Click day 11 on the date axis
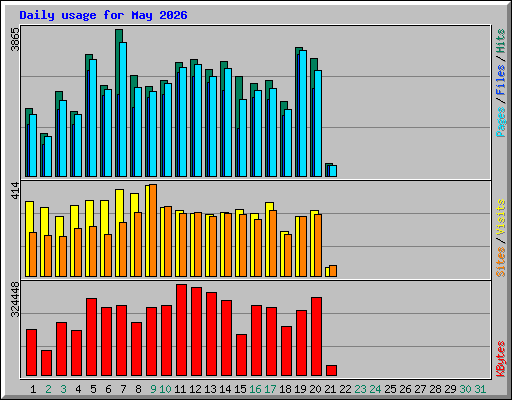512x400 pixels. click(180, 389)
